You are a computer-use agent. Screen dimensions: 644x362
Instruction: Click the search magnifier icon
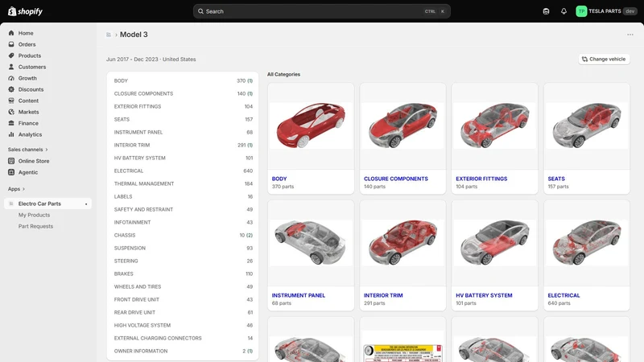pyautogui.click(x=200, y=11)
